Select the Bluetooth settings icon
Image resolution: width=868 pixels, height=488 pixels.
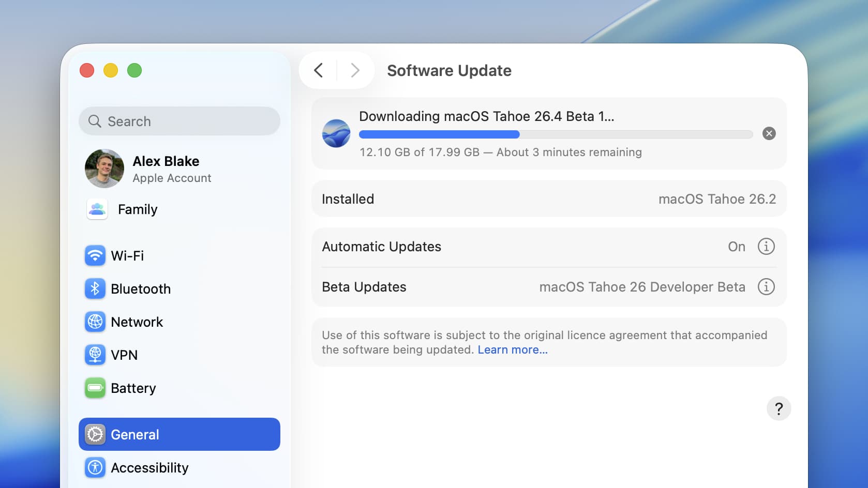pos(95,288)
